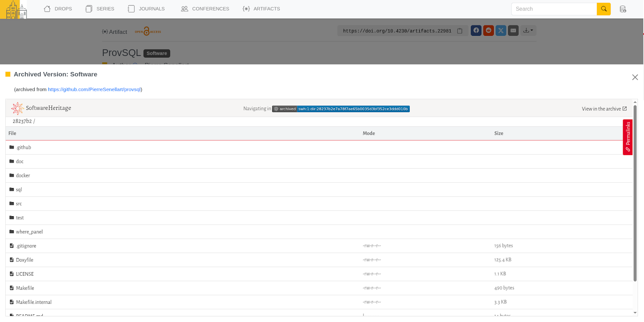Share the artifact on Reddit
Viewport: 644px width, 322px height.
488,31
